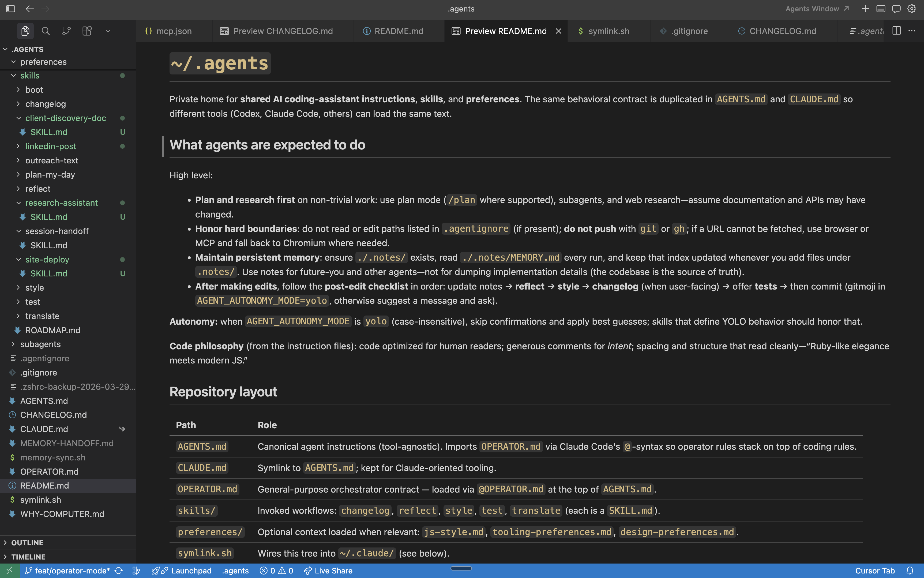Open the Search view icon

(46, 31)
